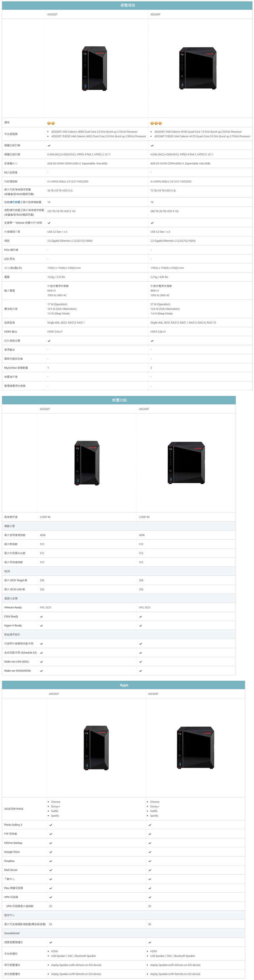254x980 pixels.
Task: Click the ASUSTOR Portal row label
Action: [x=14, y=808]
